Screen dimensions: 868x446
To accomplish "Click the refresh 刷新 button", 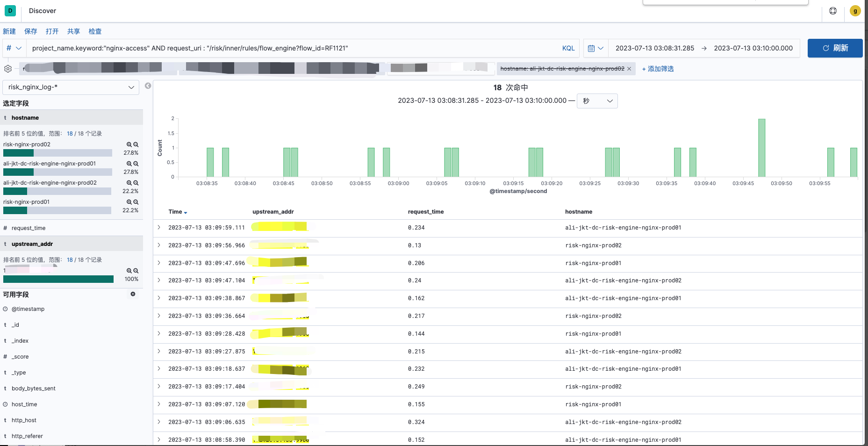I will click(835, 48).
